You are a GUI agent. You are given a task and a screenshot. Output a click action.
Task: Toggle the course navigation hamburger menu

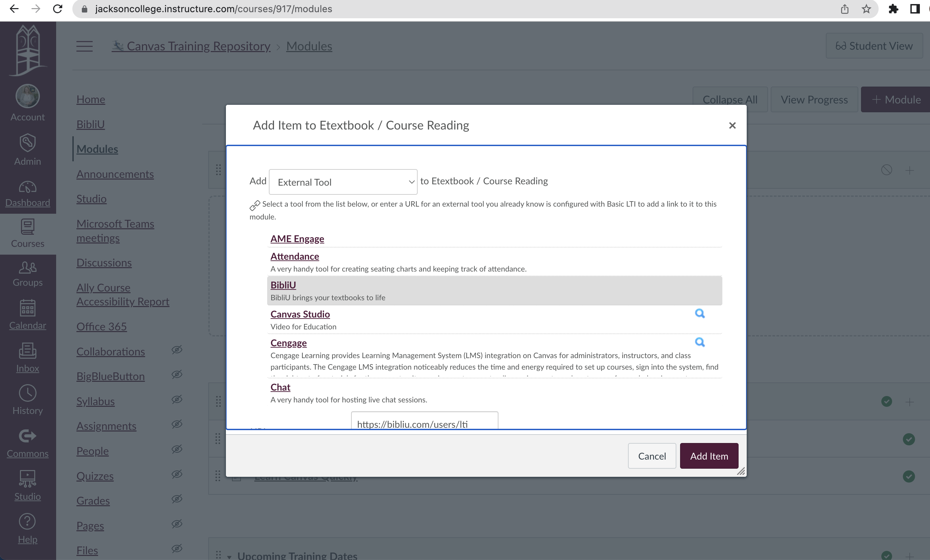tap(85, 46)
